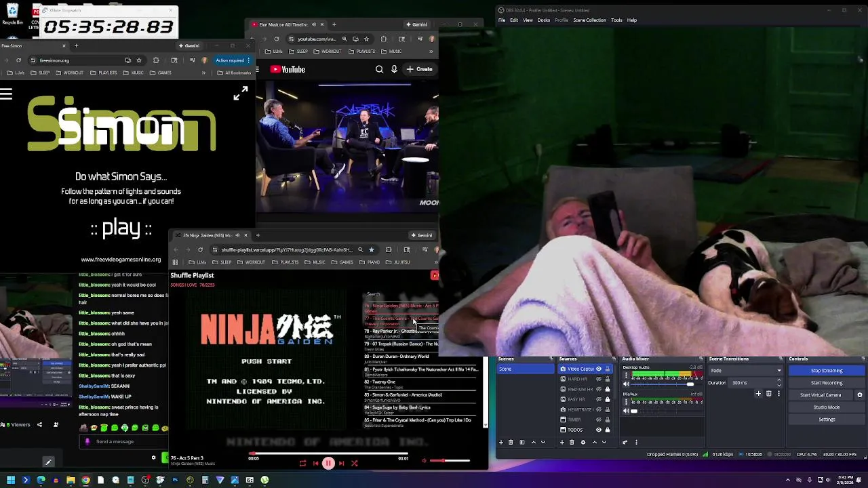Open Chrome icon on Windows taskbar
Viewport: 868px width, 488px height.
pos(85,480)
